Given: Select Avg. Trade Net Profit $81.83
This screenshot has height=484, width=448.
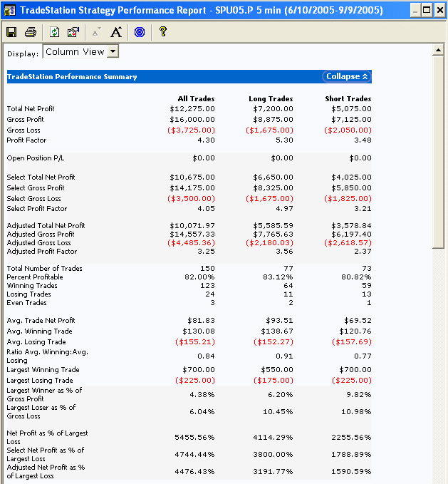Looking at the screenshot, I should click(201, 321).
